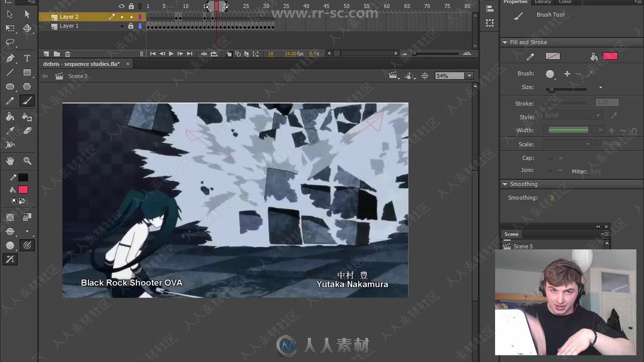Screen dimensions: 644x362
Task: Click the Center Stage button
Action: pyautogui.click(x=425, y=76)
